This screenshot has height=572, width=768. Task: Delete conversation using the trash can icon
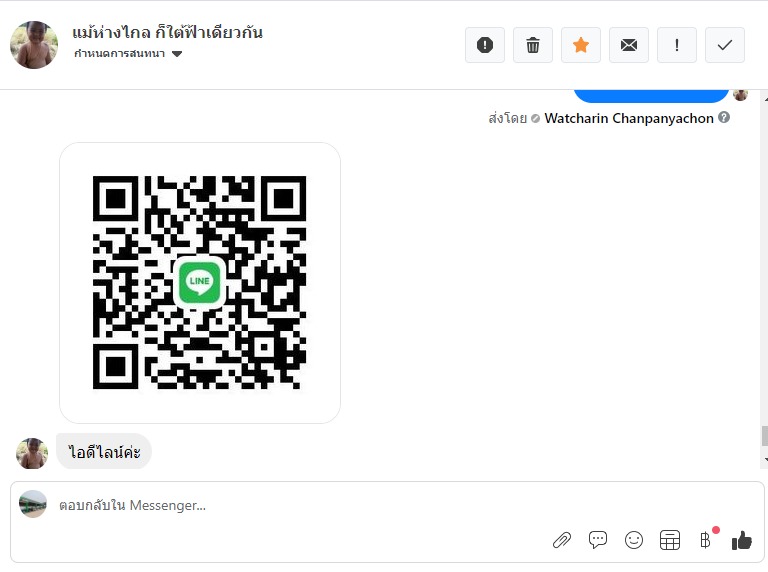point(533,45)
